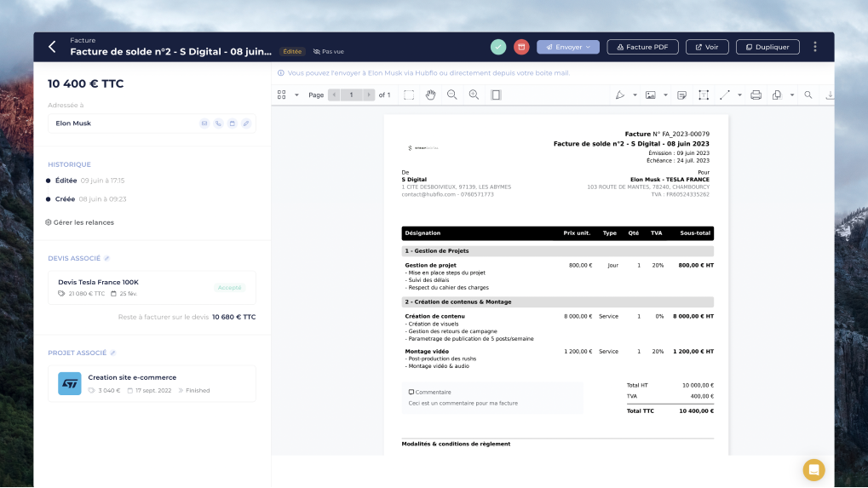
Task: Open the Devis Tesla France 100K card
Action: tap(152, 288)
